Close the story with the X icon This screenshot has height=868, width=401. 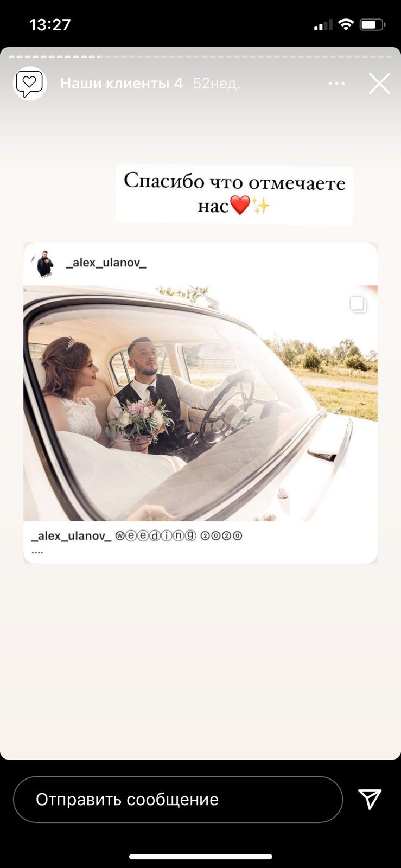coord(379,84)
